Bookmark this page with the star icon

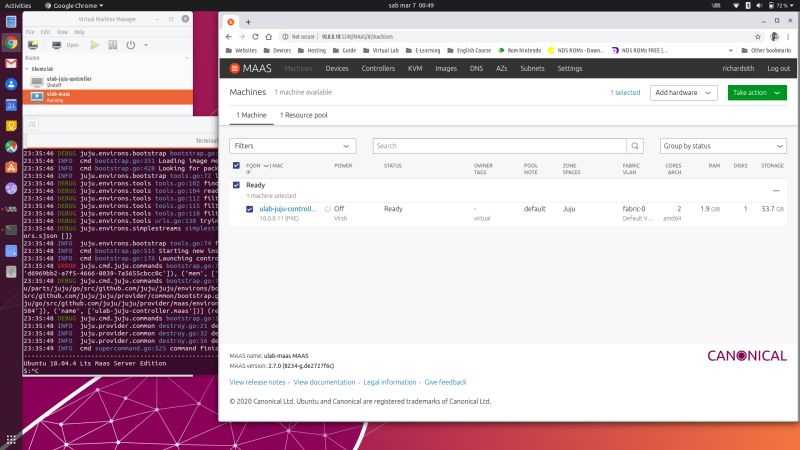coord(758,37)
